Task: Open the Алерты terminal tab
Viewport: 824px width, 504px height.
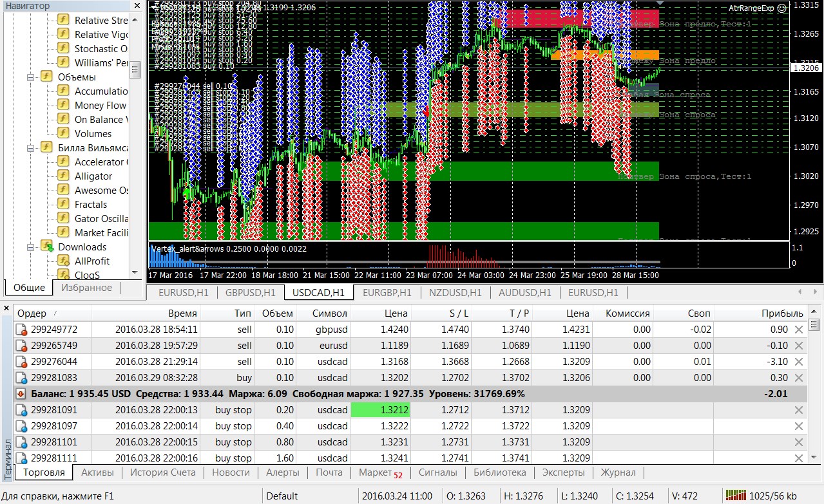Action: (283, 472)
